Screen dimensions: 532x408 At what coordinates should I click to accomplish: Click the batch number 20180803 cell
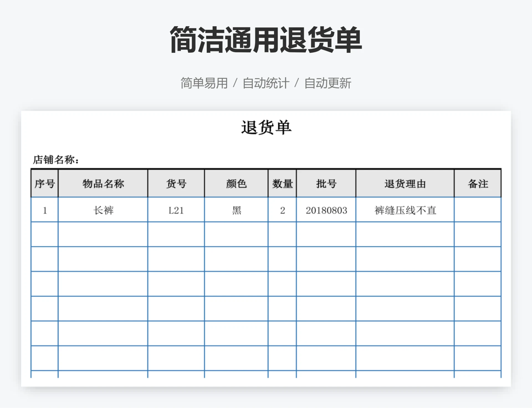(x=326, y=210)
